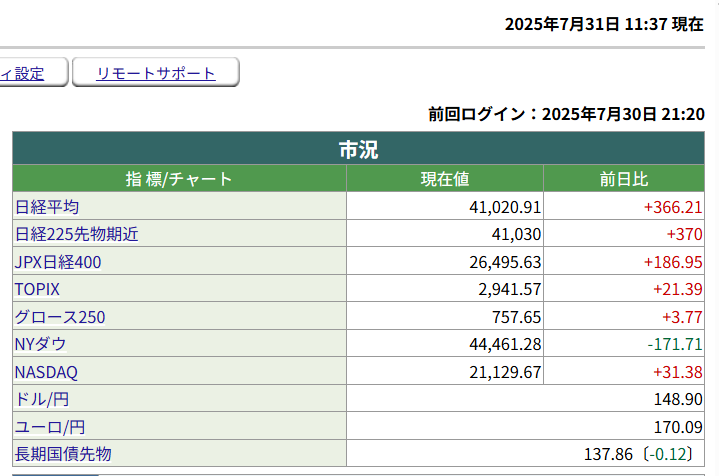Click the リモートサポート button
This screenshot has width=719, height=476.
click(156, 73)
